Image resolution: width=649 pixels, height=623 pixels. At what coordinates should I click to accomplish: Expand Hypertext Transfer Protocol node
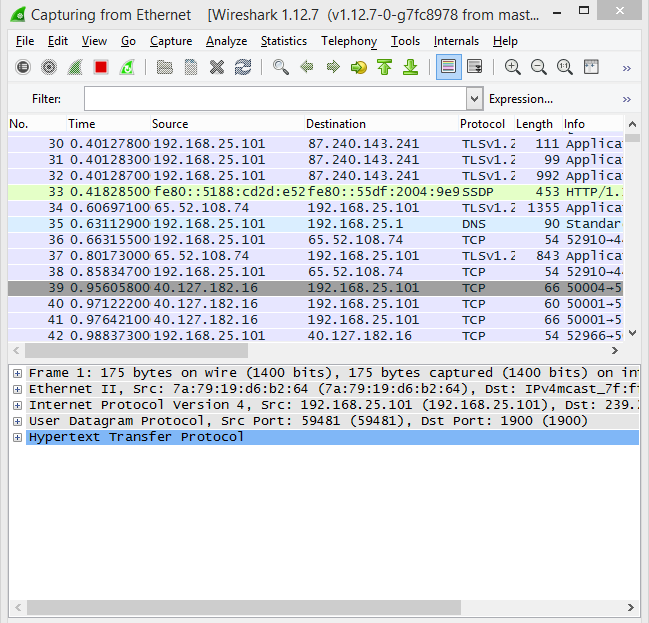click(x=17, y=438)
